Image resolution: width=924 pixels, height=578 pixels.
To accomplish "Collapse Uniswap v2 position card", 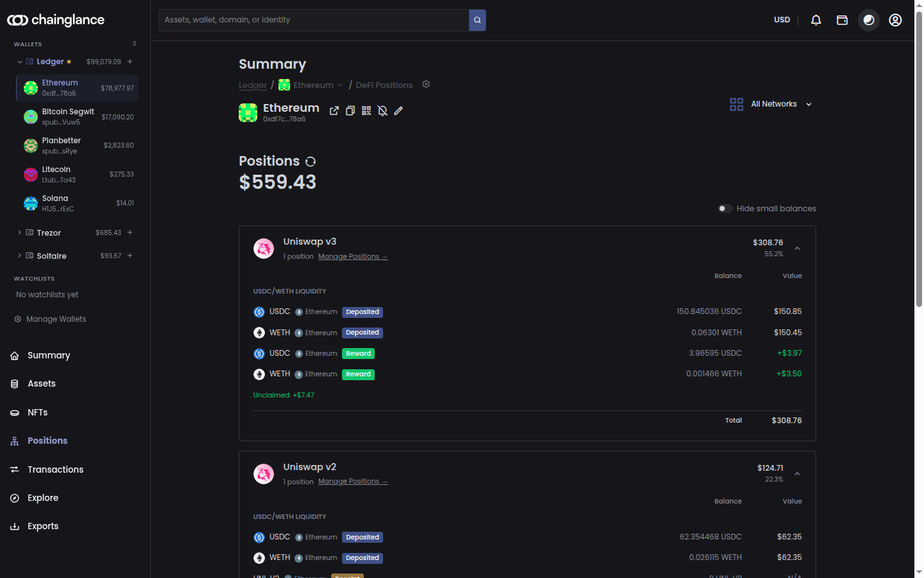I will [x=797, y=474].
